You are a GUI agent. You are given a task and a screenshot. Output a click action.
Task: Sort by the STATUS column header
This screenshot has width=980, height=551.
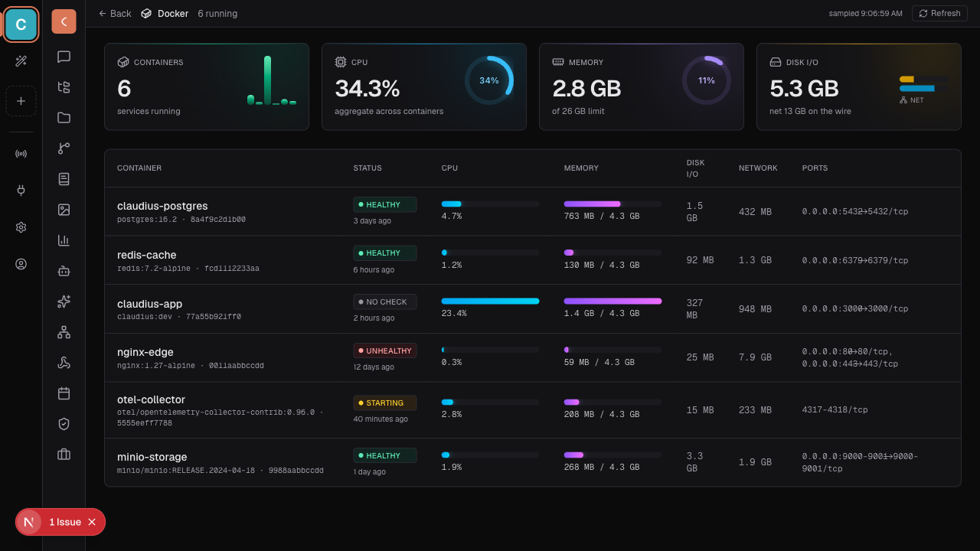(367, 168)
